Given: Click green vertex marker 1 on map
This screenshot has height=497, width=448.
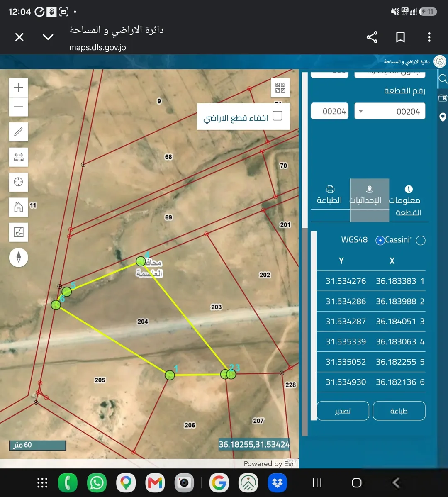Looking at the screenshot, I should coord(170,375).
